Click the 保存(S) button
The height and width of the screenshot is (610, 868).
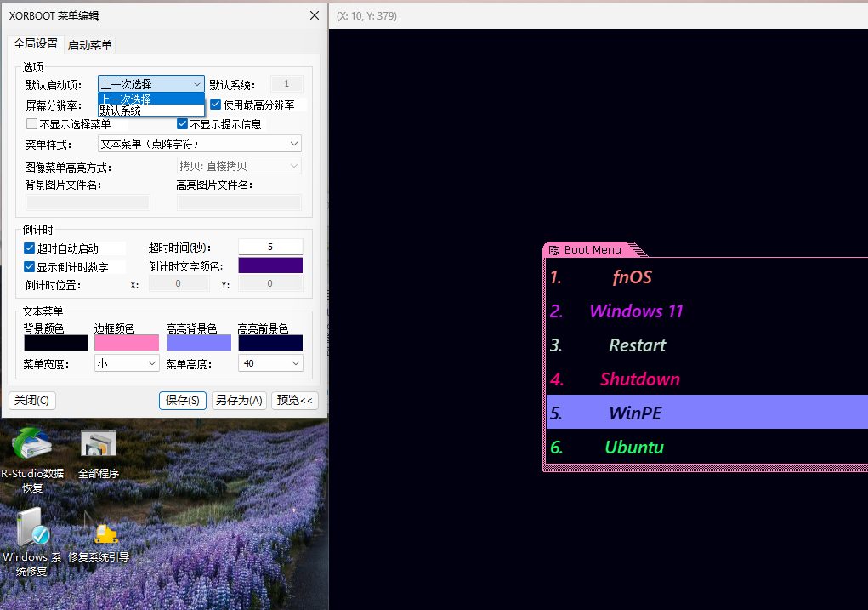pyautogui.click(x=183, y=400)
